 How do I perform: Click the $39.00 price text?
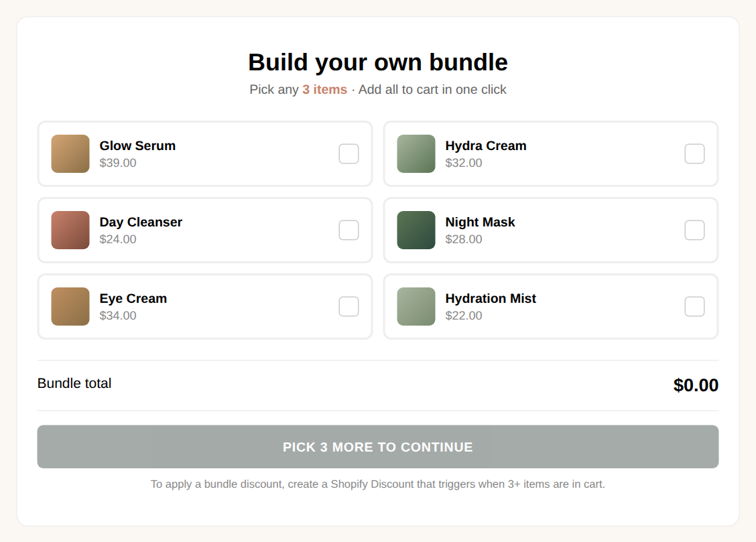click(x=118, y=163)
